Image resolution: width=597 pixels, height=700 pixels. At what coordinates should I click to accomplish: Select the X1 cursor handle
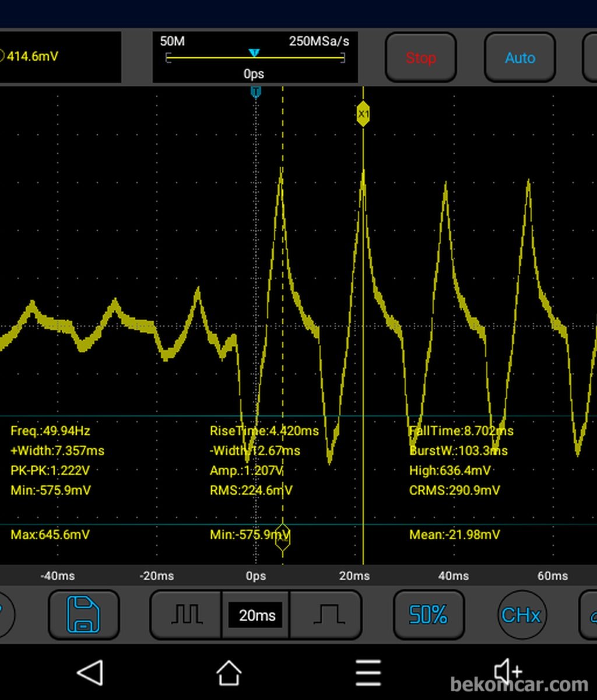click(363, 114)
